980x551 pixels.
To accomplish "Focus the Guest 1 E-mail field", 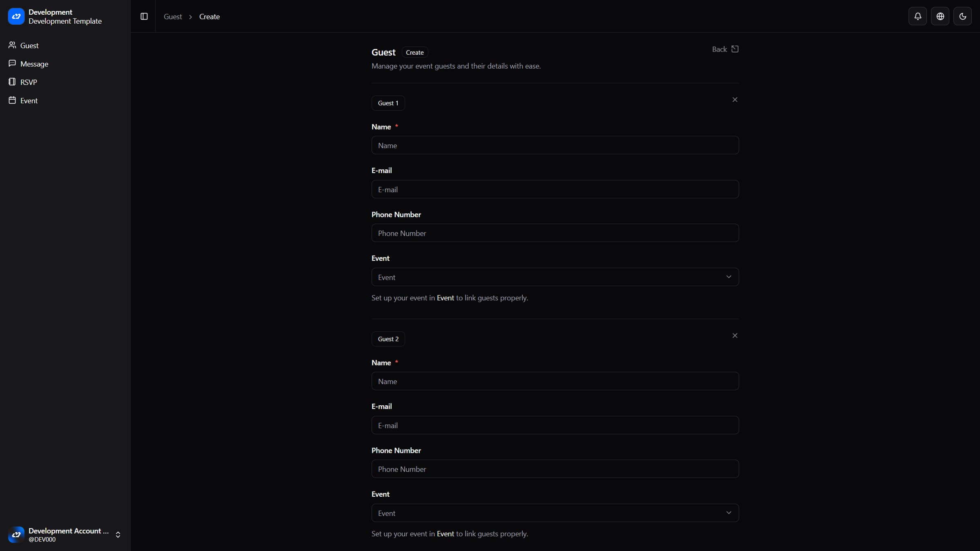I will click(555, 189).
